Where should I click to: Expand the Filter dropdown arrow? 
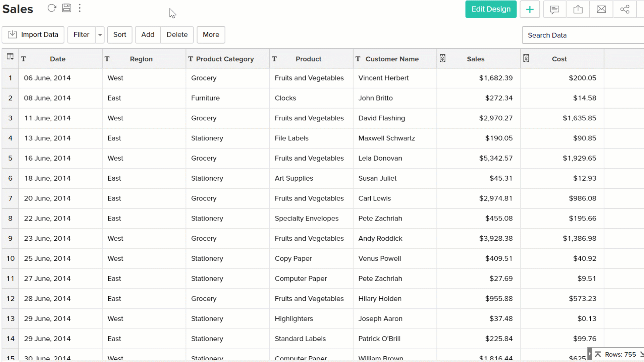(100, 35)
